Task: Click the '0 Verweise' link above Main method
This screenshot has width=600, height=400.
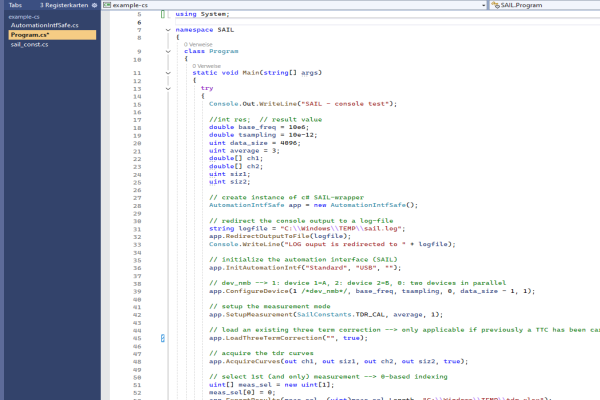Action: pos(205,66)
